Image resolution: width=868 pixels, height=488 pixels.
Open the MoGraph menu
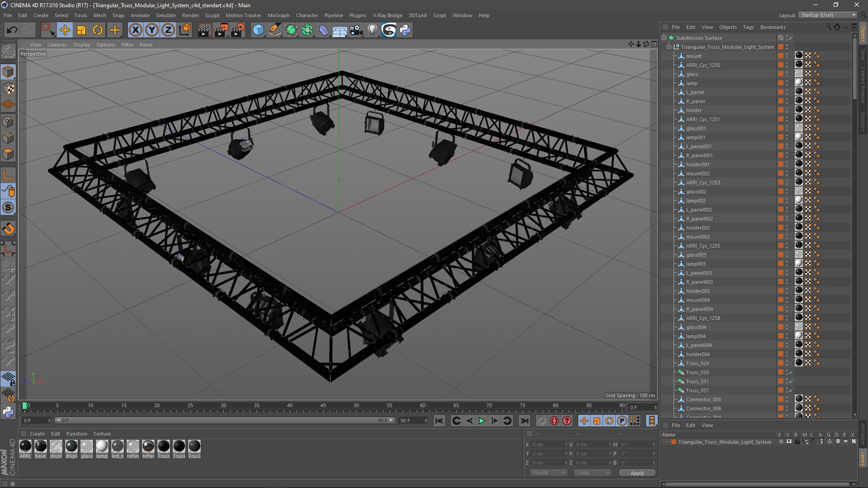coord(278,15)
